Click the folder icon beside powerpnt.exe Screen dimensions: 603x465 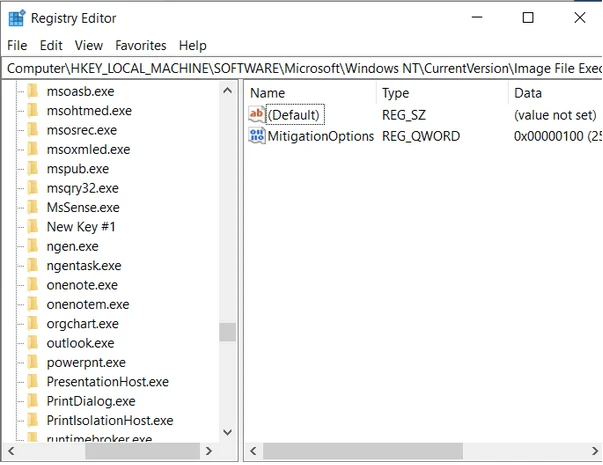click(33, 362)
